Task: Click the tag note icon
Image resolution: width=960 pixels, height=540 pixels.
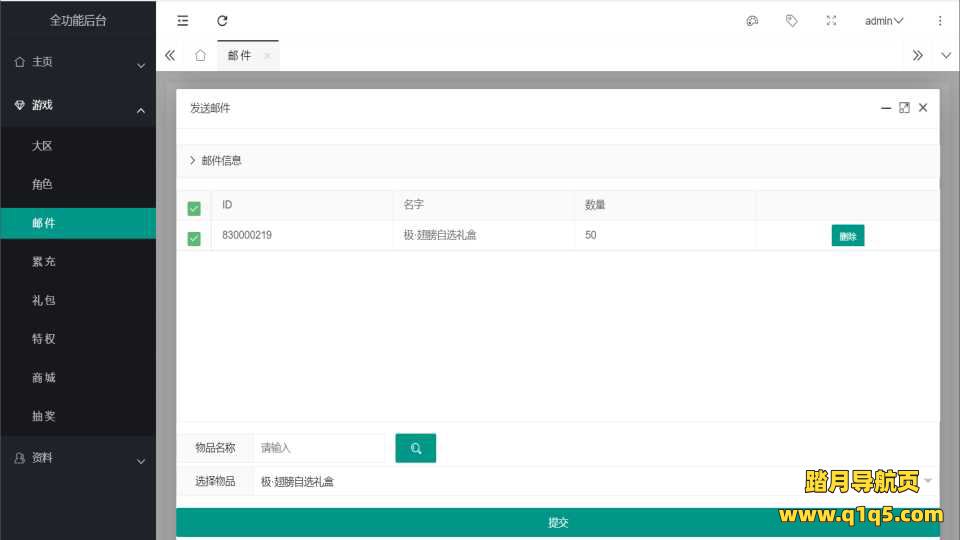Action: point(791,21)
